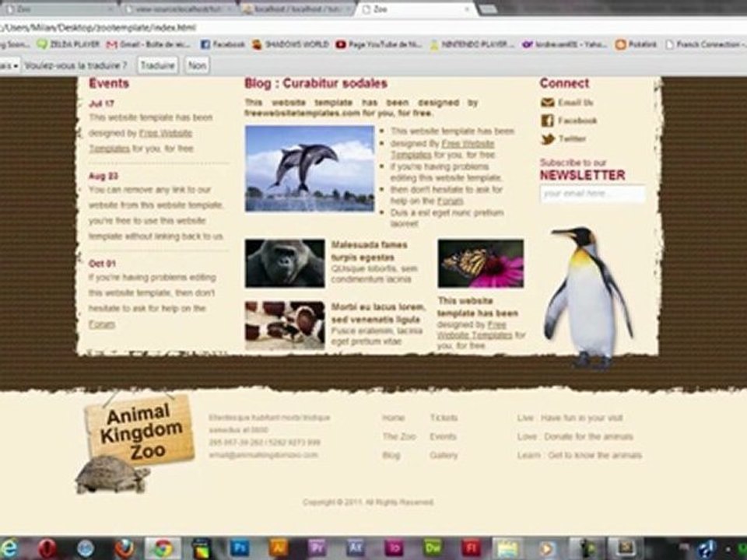Screen dimensions: 747x560
Task: Open Photoshop (Ps) from the taskbar
Action: click(240, 548)
